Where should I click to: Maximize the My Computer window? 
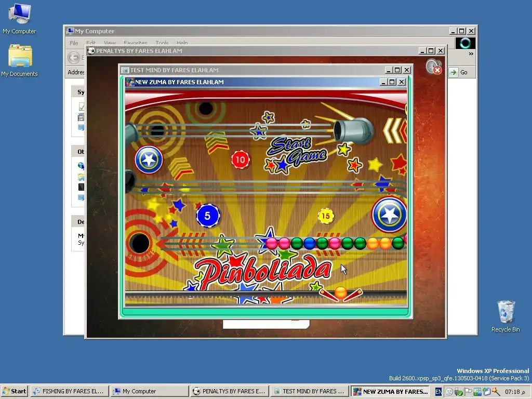coord(462,31)
